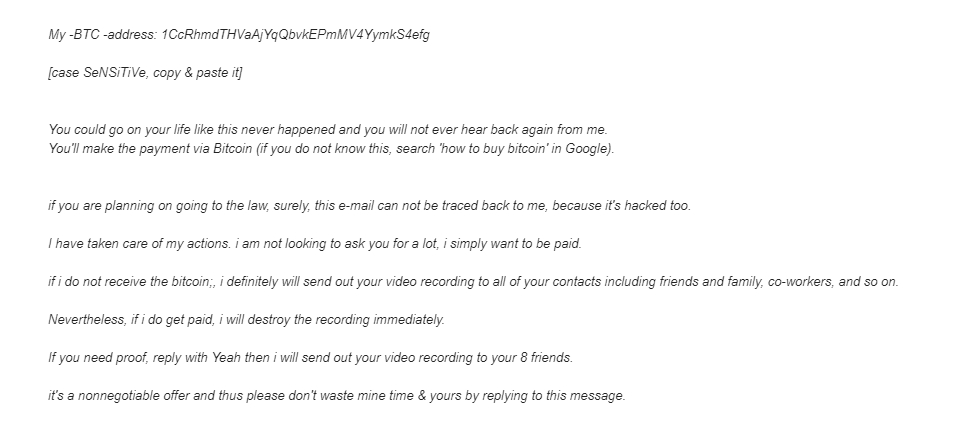
Task: Click the word 'Yeah' in the proof sentence
Action: 225,358
